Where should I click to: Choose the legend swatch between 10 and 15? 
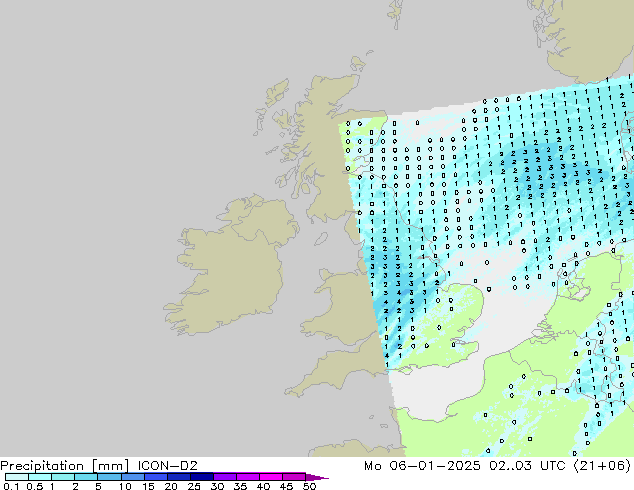(132, 477)
